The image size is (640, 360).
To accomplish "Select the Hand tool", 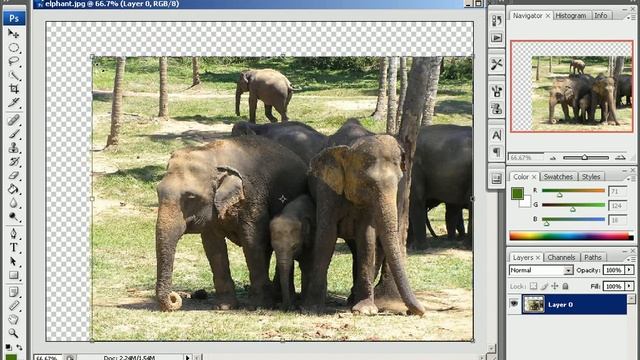I will coord(13,320).
